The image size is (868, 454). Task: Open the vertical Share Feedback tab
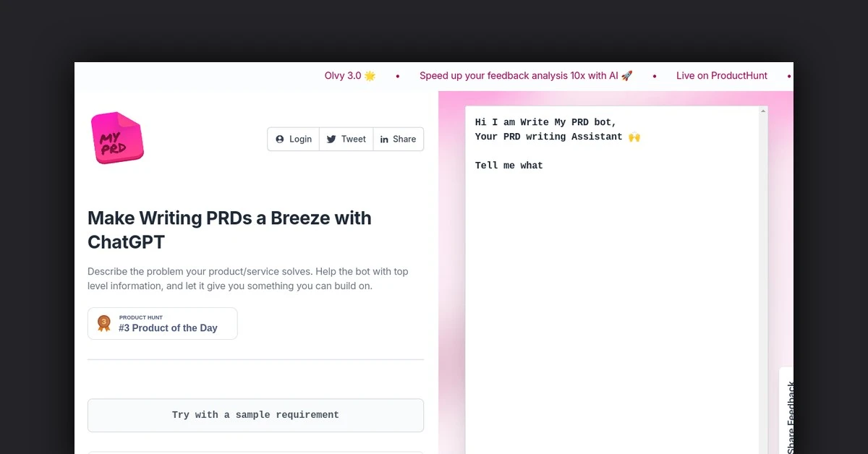pyautogui.click(x=790, y=412)
